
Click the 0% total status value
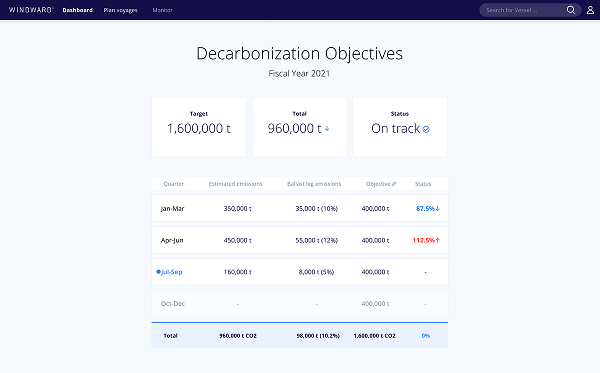coord(426,336)
